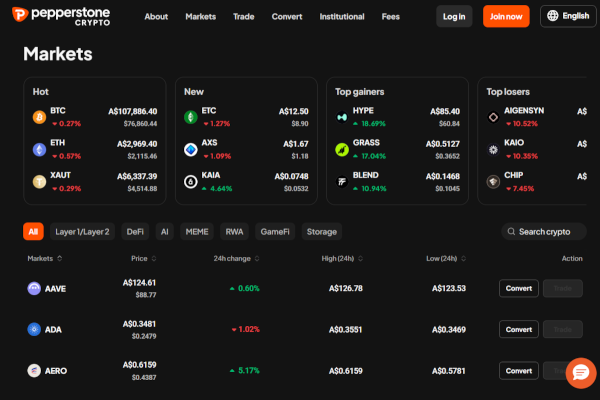600x400 pixels.
Task: Click the HYPE icon in Top gainers
Action: click(x=342, y=117)
